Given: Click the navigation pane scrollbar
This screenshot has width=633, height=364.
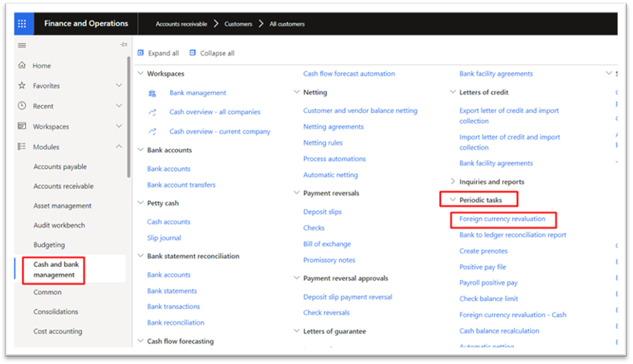Looking at the screenshot, I should click(x=129, y=117).
